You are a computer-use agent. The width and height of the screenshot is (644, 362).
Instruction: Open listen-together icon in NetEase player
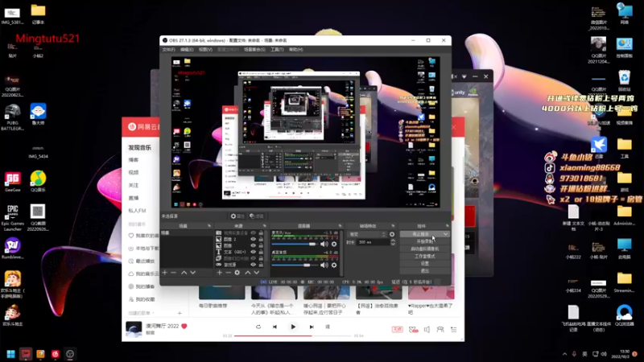(x=440, y=330)
